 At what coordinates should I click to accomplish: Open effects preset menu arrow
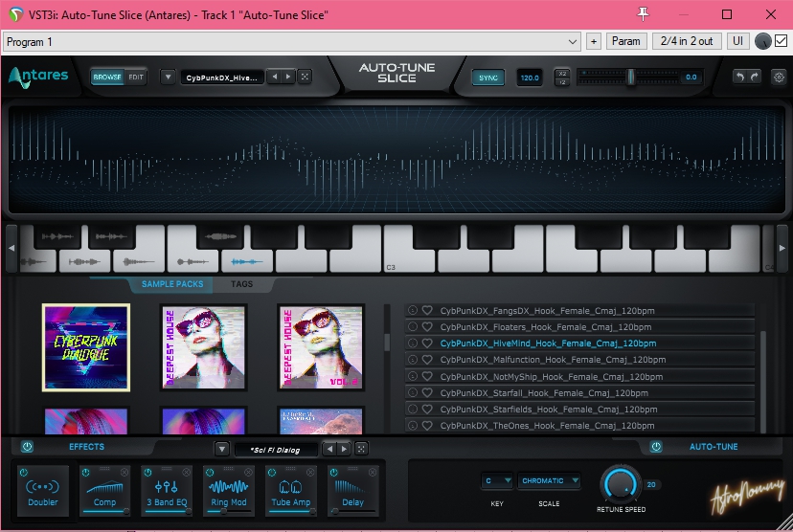[x=221, y=449]
